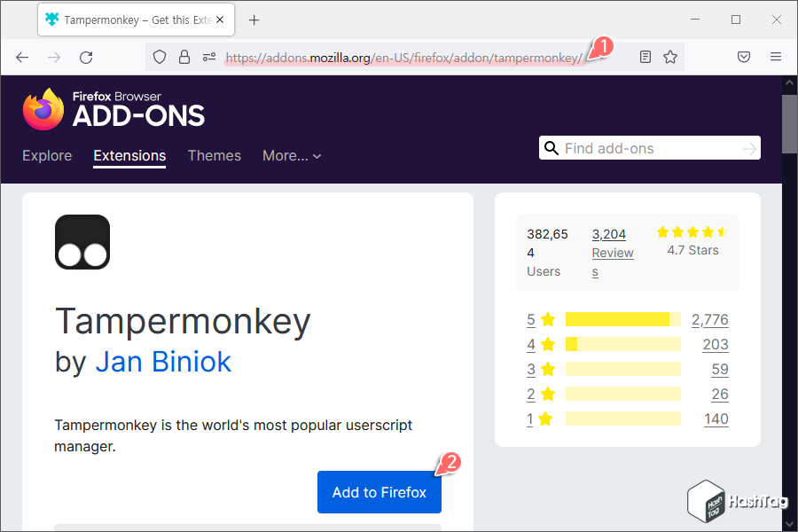Screen dimensions: 798x532
Task: Click the Add to Firefox button
Action: tap(379, 492)
